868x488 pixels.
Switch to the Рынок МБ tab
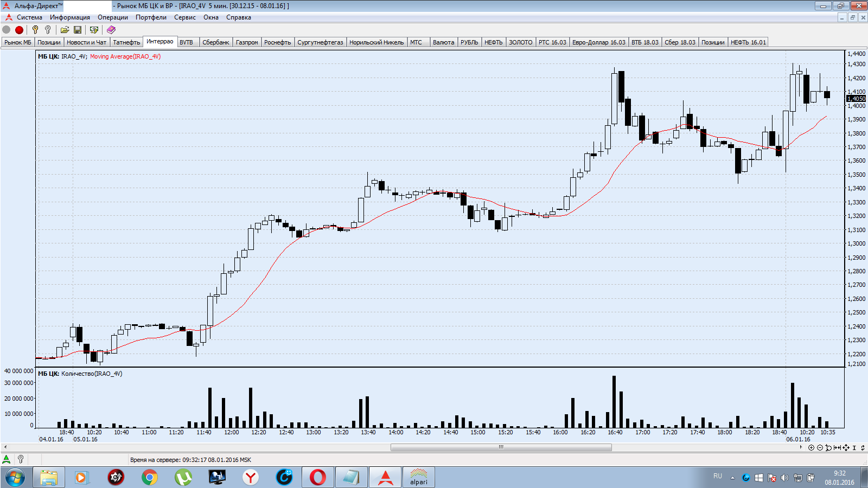coord(18,42)
